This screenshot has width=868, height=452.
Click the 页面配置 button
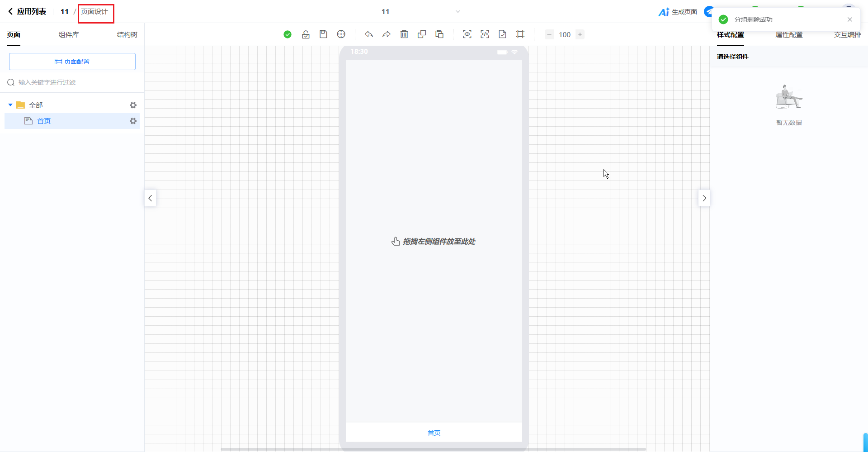click(x=72, y=62)
